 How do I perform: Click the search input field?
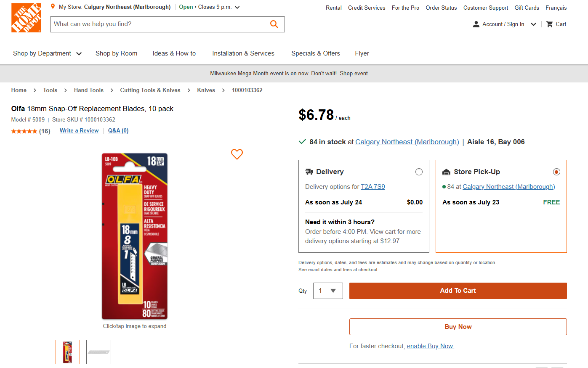click(x=160, y=24)
